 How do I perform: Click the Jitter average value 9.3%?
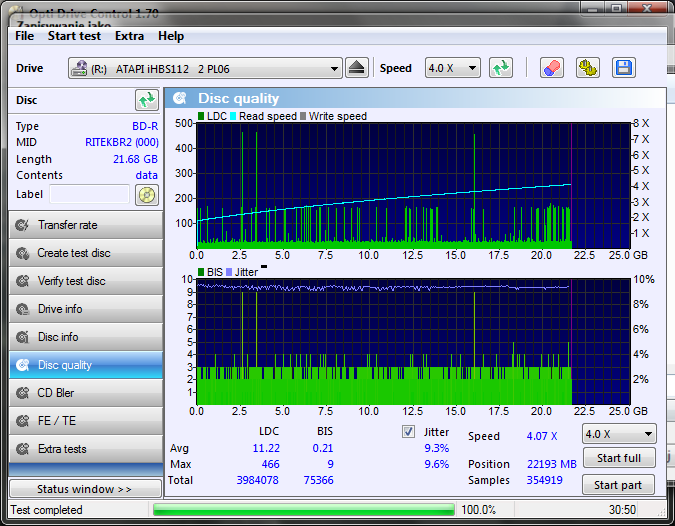[x=437, y=448]
